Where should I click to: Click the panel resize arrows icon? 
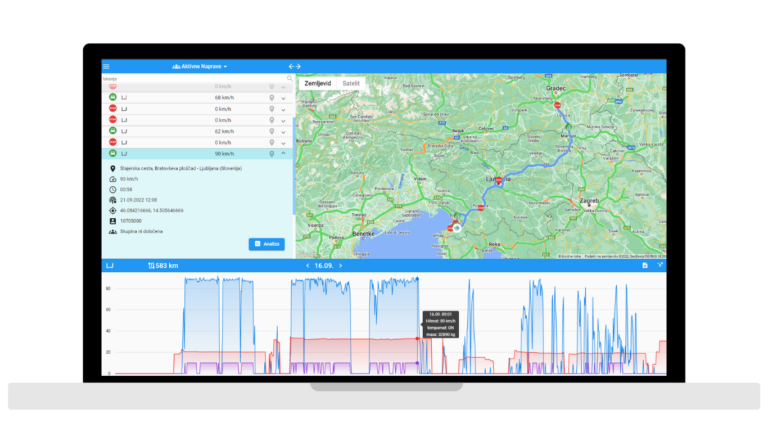click(294, 66)
